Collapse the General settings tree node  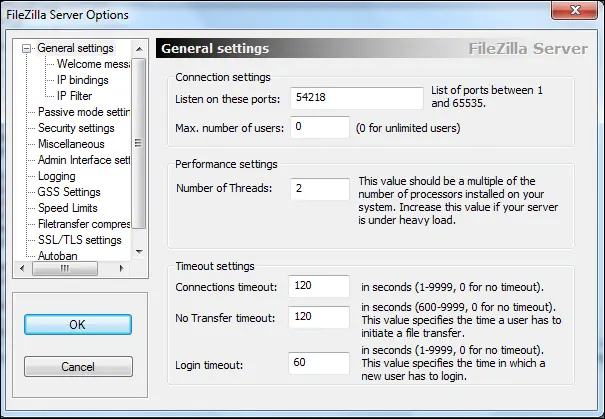(x=26, y=49)
